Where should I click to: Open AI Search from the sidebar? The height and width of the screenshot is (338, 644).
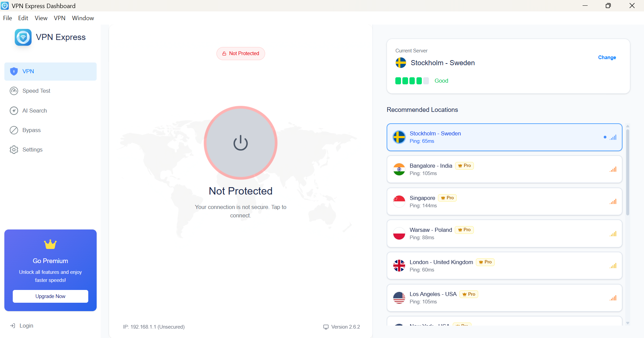point(13,111)
